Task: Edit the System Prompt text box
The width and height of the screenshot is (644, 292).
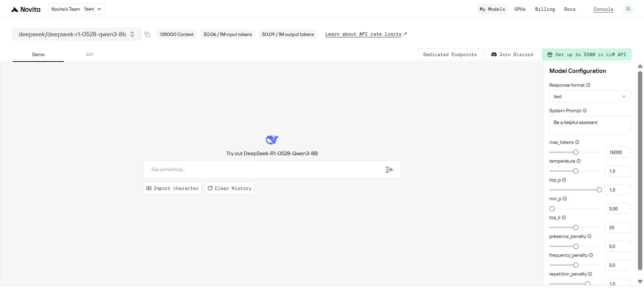Action: coord(590,125)
